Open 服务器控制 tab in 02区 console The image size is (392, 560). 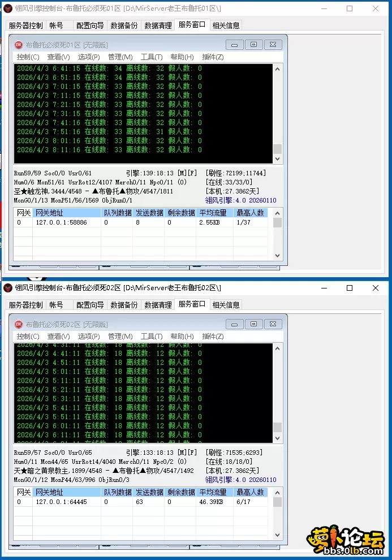[x=25, y=305]
